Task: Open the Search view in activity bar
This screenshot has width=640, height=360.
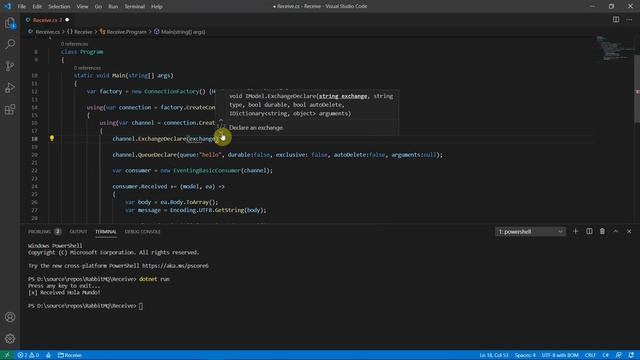Action: 10,44
